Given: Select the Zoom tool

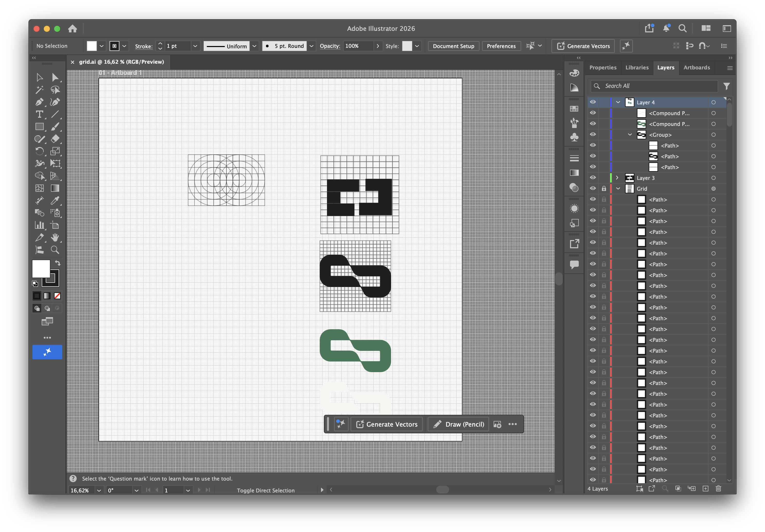Looking at the screenshot, I should coord(55,250).
